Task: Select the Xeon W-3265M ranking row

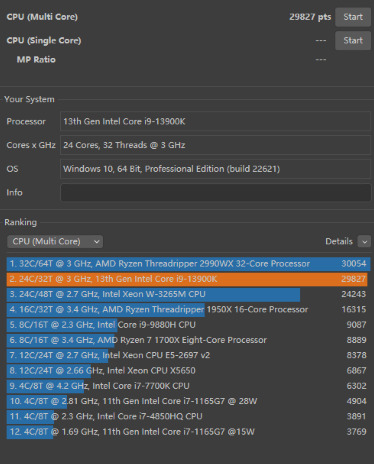Action: 188,294
